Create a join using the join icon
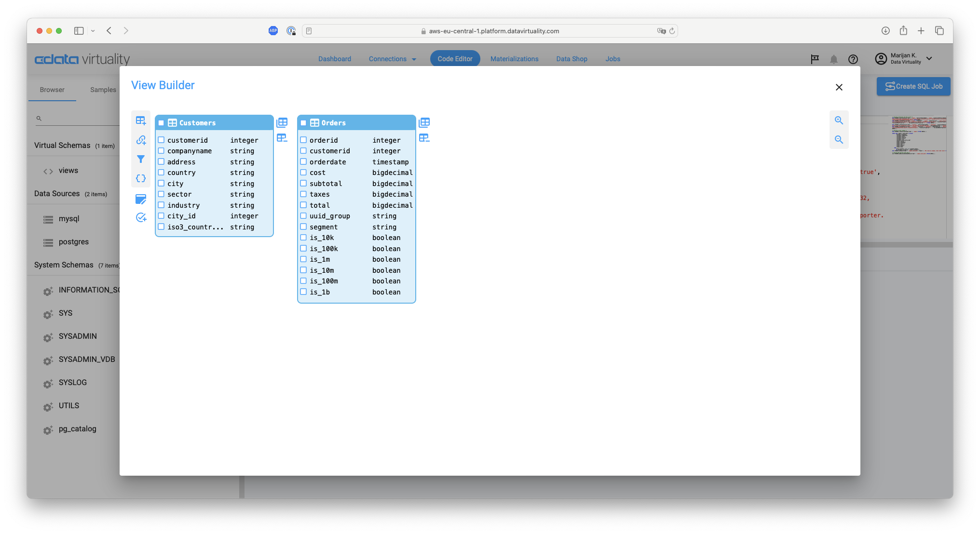Screen dimensions: 980x534 [x=141, y=140]
